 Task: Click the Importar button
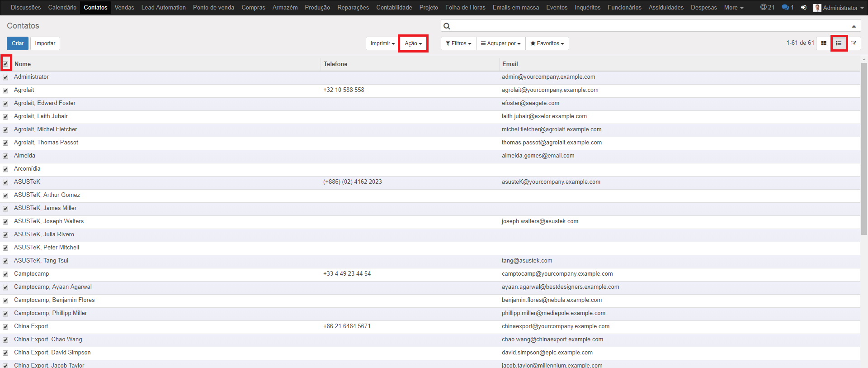tap(45, 43)
